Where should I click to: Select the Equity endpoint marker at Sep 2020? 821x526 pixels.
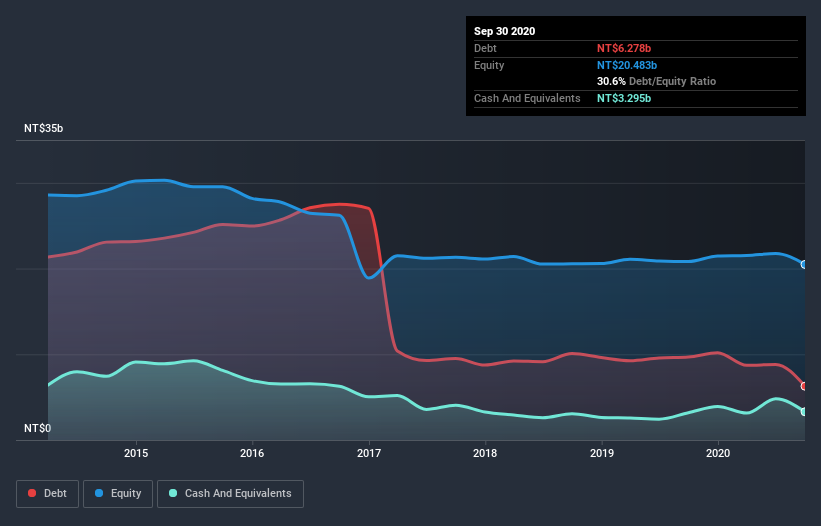[x=804, y=265]
